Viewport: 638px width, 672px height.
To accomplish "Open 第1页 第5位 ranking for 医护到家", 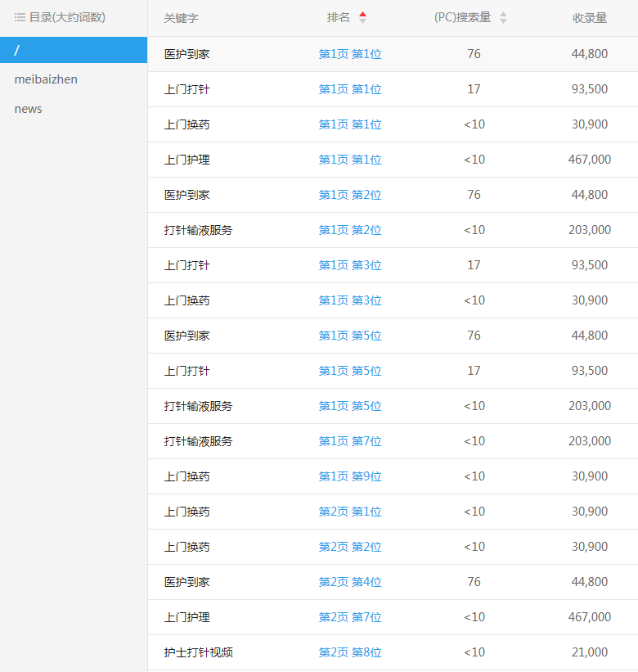I will coord(350,336).
